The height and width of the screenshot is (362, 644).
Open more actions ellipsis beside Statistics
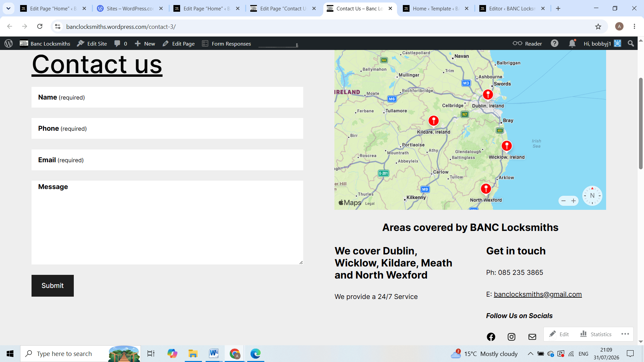tap(625, 334)
